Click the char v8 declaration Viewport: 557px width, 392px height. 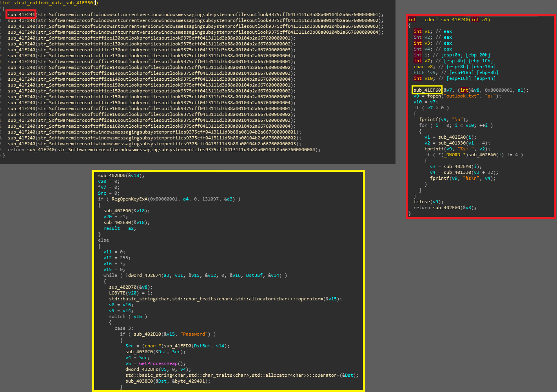click(454, 67)
